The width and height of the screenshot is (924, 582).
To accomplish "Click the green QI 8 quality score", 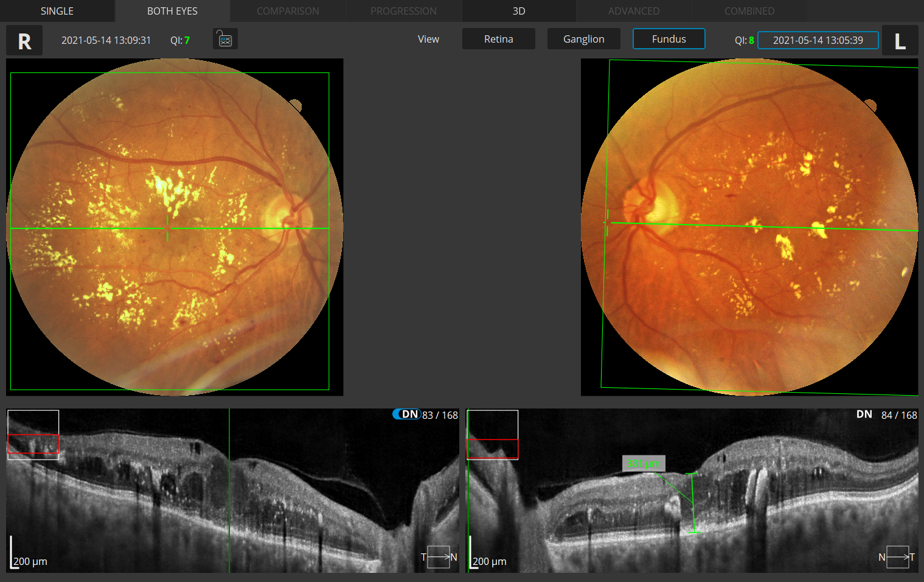I will coord(751,41).
